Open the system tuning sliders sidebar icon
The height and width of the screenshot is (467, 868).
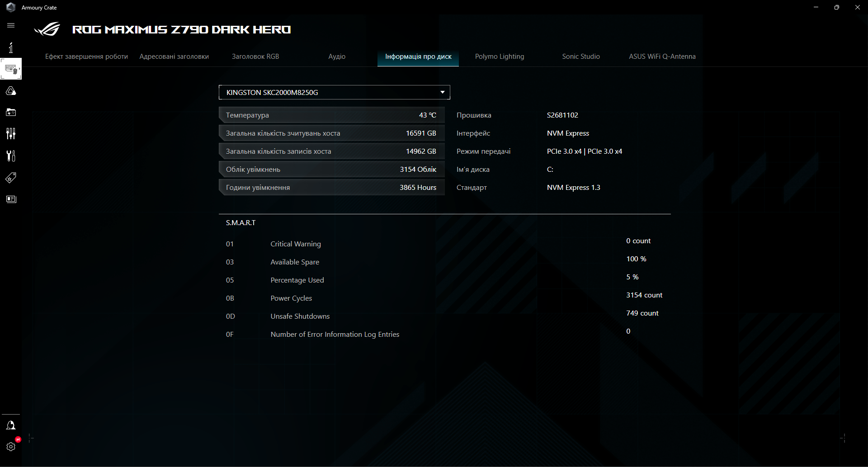point(11,133)
